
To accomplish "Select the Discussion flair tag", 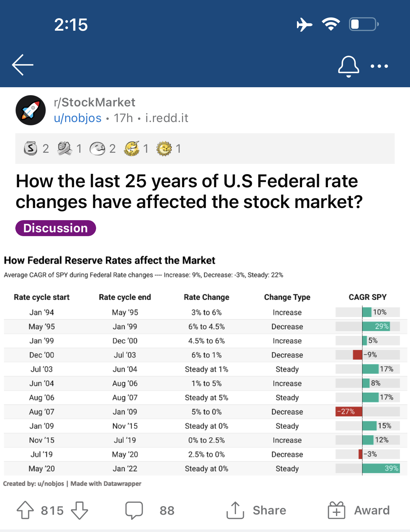I will [x=56, y=228].
